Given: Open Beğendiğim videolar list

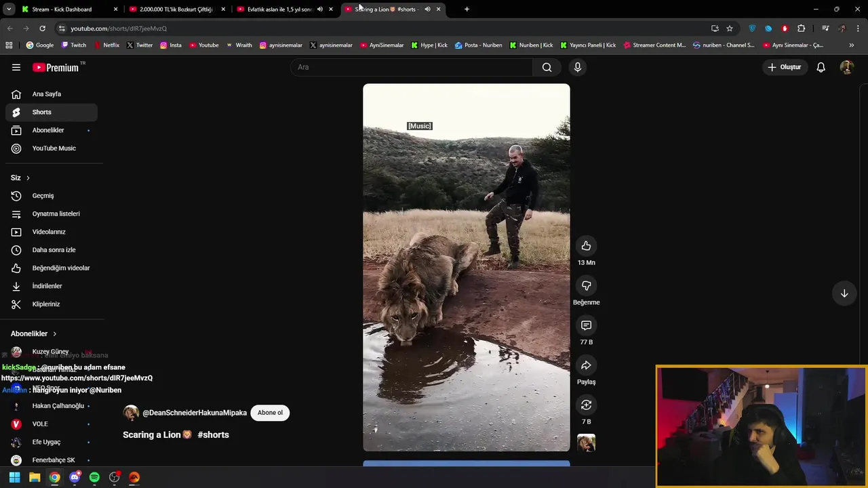Looking at the screenshot, I should (x=52, y=268).
